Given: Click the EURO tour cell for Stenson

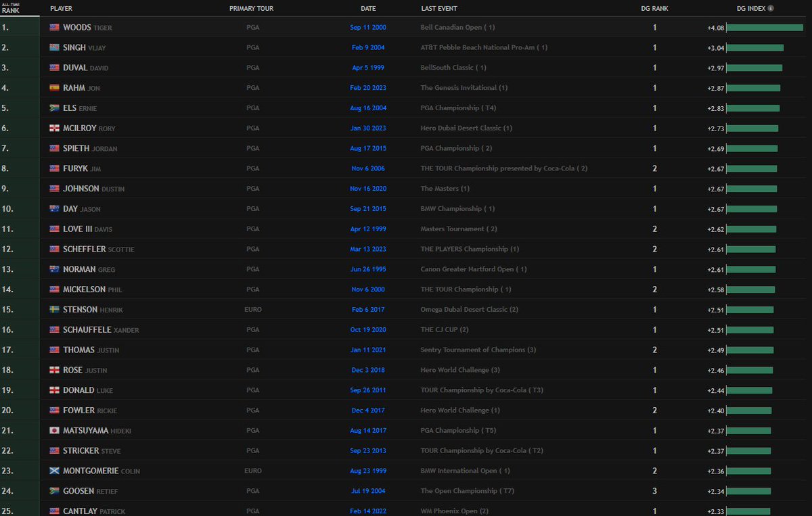Looking at the screenshot, I should coord(253,310).
